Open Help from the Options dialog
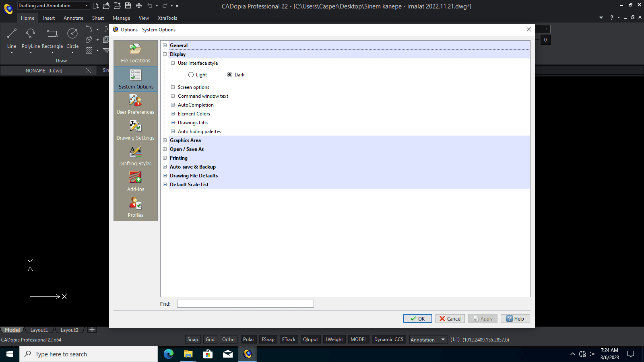644x362 pixels. click(515, 319)
